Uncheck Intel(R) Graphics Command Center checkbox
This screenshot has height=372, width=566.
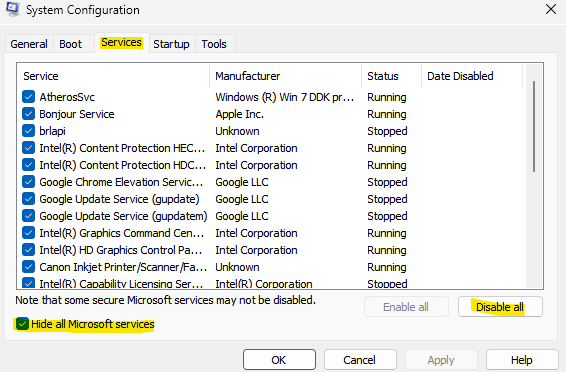click(28, 233)
